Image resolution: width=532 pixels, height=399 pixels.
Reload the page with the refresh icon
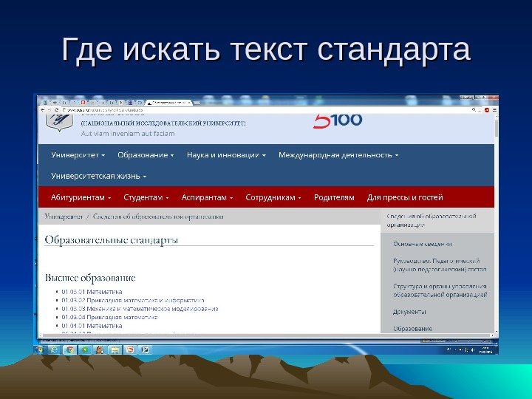pos(57,110)
